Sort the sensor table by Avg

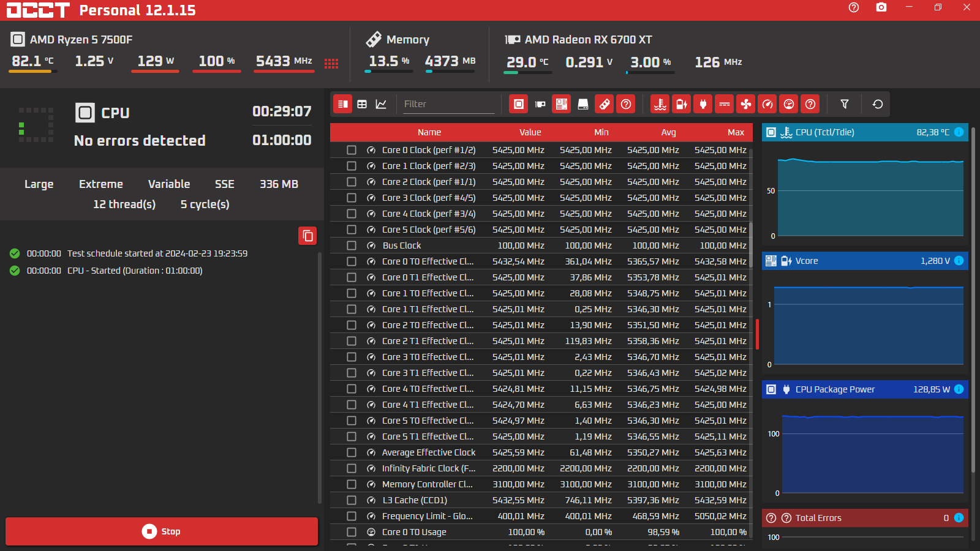[669, 132]
